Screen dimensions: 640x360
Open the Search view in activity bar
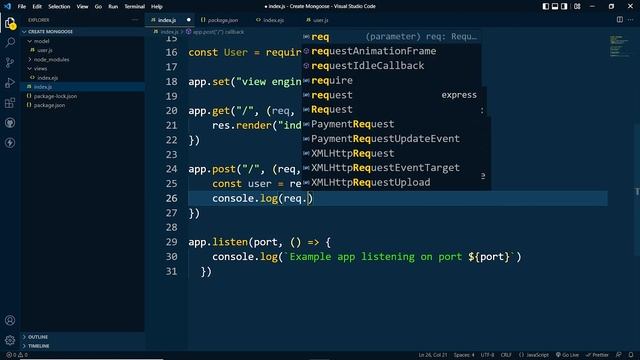(10, 42)
